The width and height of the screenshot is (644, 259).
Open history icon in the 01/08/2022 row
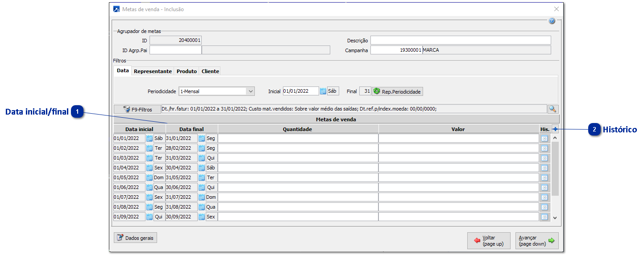click(x=544, y=207)
